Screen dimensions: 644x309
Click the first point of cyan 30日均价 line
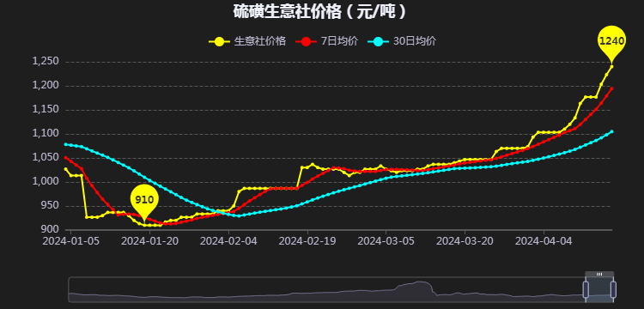pos(65,144)
